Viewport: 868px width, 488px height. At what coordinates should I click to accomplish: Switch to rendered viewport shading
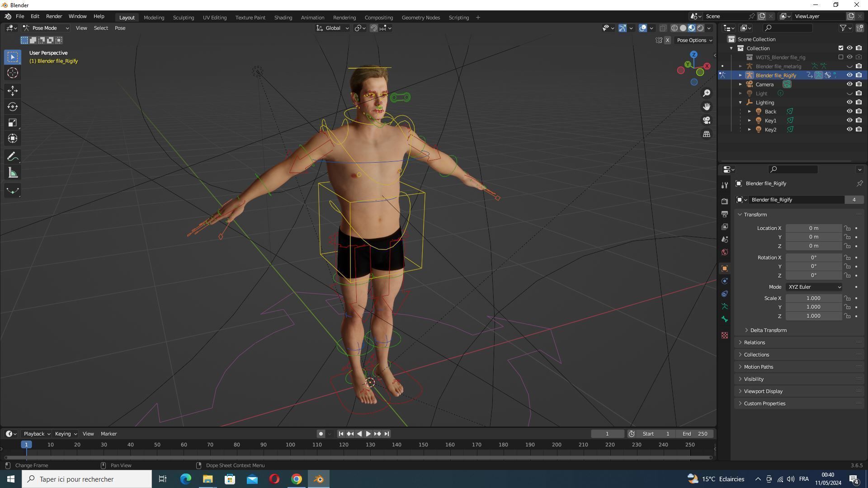tap(700, 28)
